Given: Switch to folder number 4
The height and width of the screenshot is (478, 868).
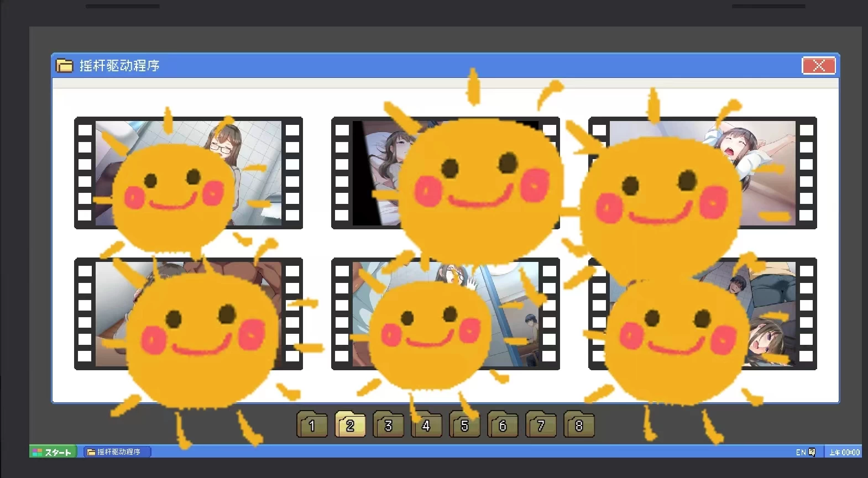Looking at the screenshot, I should tap(427, 424).
